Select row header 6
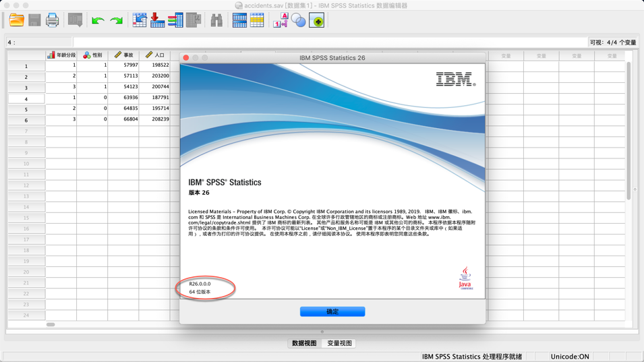The image size is (644, 362). click(x=26, y=120)
